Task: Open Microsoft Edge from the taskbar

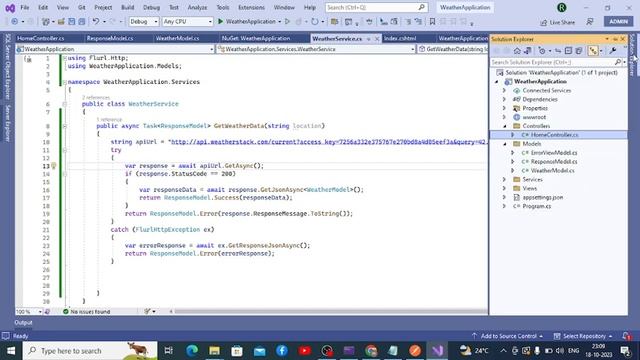Action: click(192, 351)
